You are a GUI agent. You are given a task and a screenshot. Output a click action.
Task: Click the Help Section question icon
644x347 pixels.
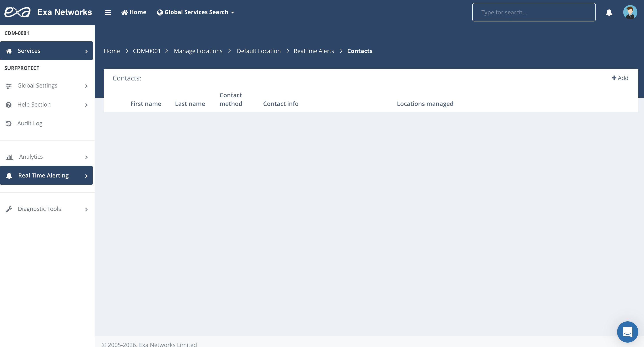point(9,105)
